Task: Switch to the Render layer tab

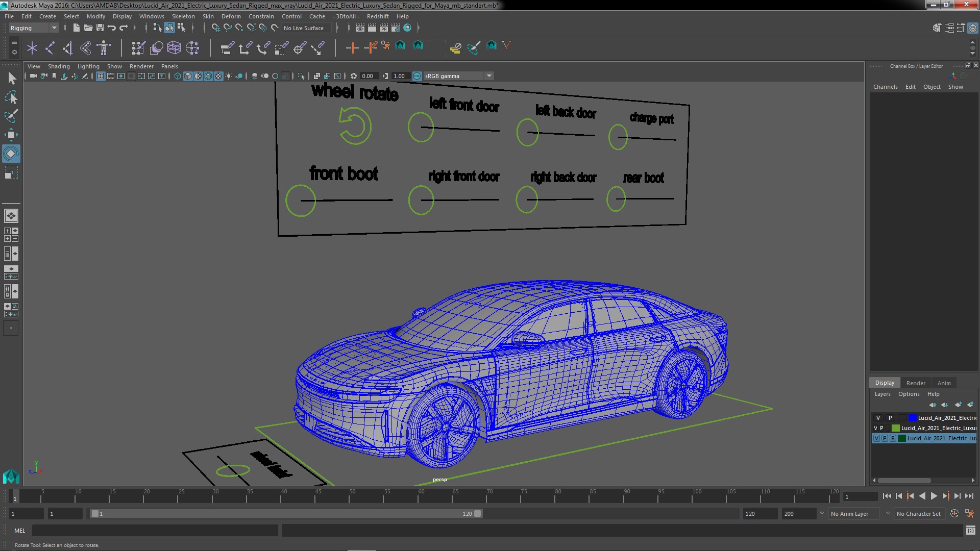Action: 916,383
